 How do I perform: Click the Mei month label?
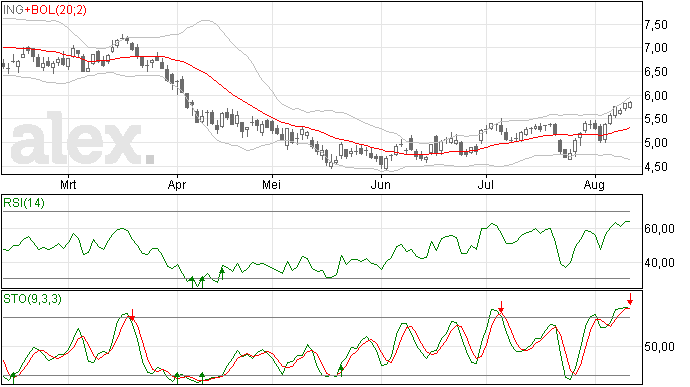pyautogui.click(x=272, y=184)
